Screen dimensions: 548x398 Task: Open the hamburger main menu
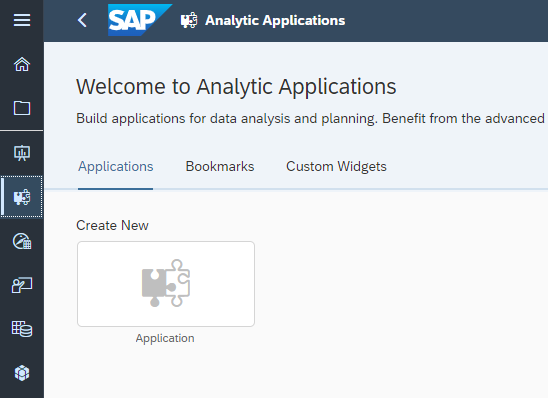pyautogui.click(x=22, y=20)
